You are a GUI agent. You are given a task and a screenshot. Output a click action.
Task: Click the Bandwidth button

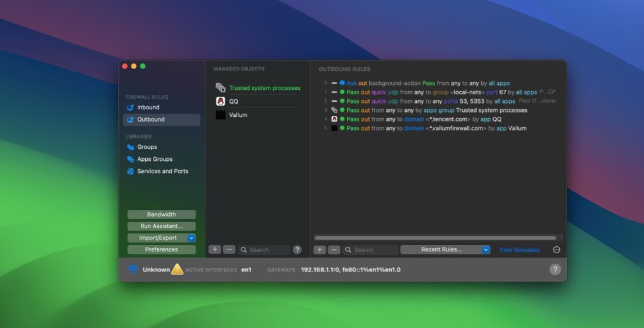[x=162, y=215]
